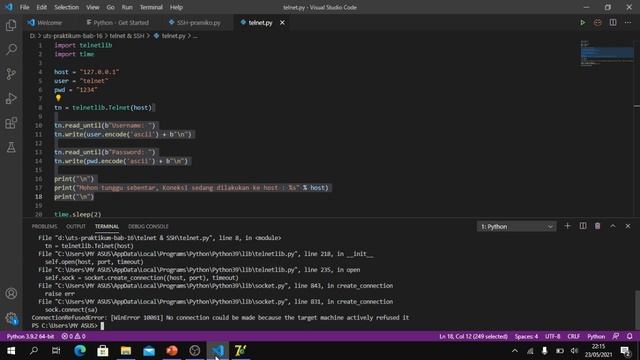Click breadcrumb folder telnet & SSH
This screenshot has height=360, width=640.
click(127, 36)
